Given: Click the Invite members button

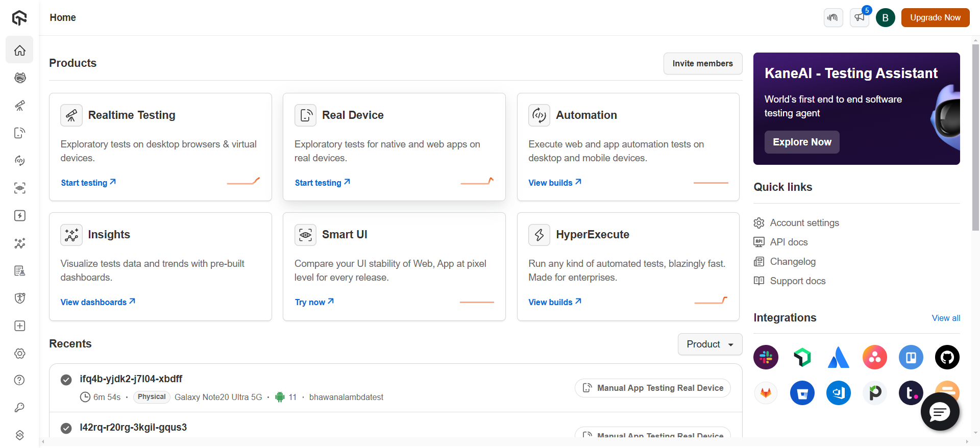Looking at the screenshot, I should tap(702, 64).
